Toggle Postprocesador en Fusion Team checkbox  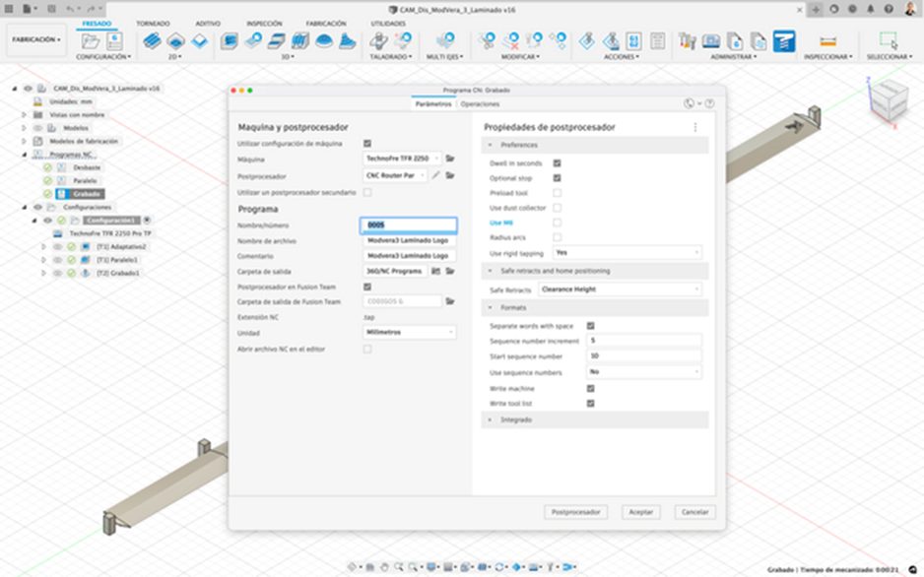367,287
